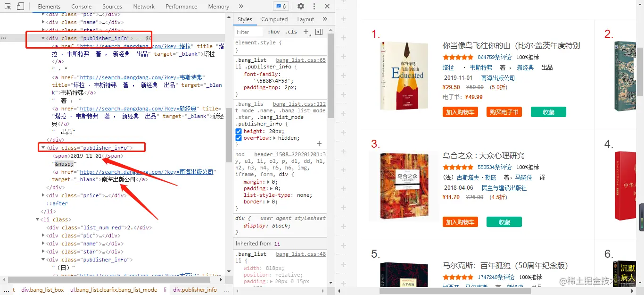Image resolution: width=644 pixels, height=295 pixels.
Task: Click 收藏 for the 乌合之众 book
Action: pos(504,222)
